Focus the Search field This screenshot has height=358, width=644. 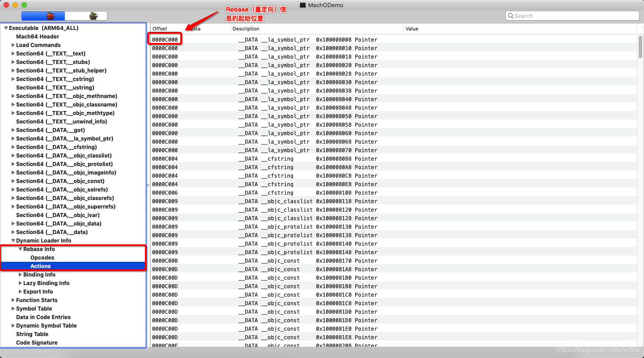[x=572, y=16]
